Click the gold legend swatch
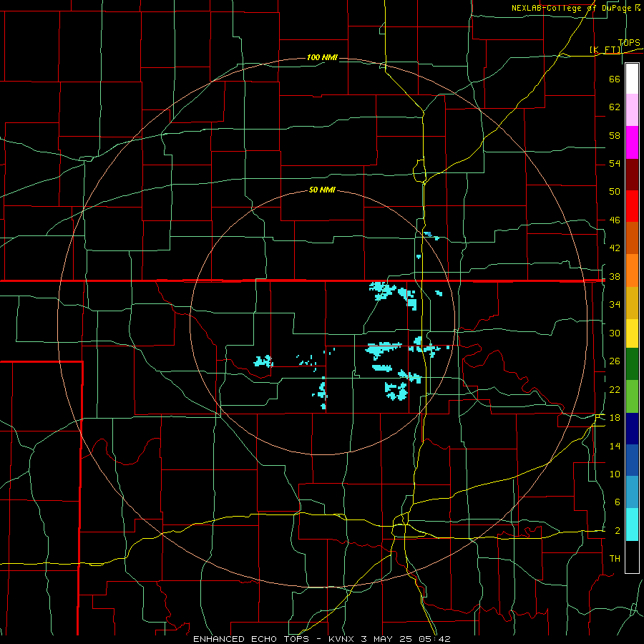The image size is (644, 644). [x=632, y=303]
